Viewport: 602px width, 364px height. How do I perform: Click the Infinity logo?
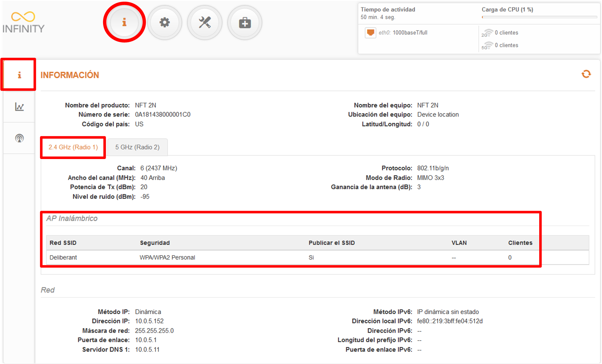[23, 22]
